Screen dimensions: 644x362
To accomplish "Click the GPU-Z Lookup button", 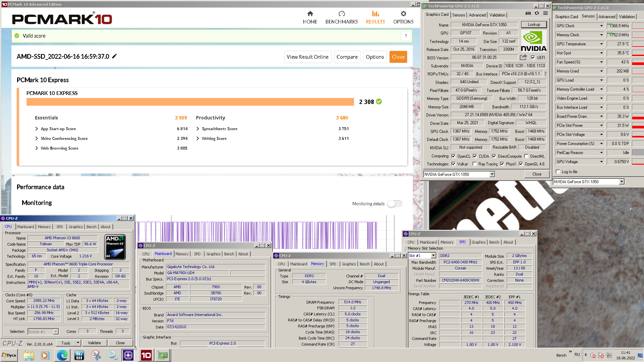I will click(x=534, y=24).
